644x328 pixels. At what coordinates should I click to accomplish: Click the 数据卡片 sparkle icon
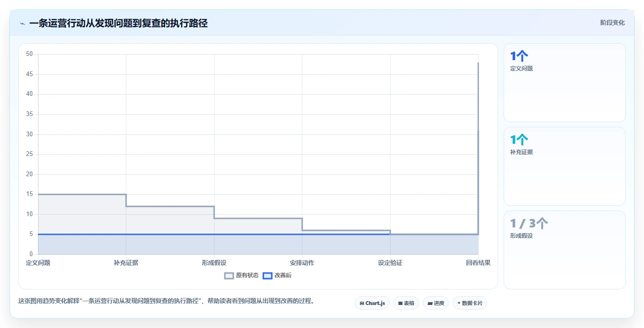click(459, 303)
